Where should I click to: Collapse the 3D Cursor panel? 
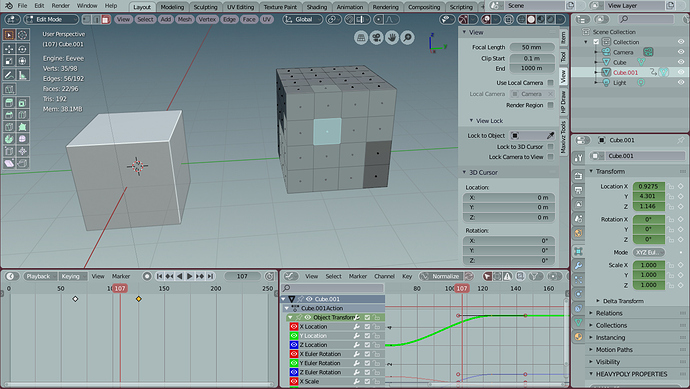pos(464,172)
